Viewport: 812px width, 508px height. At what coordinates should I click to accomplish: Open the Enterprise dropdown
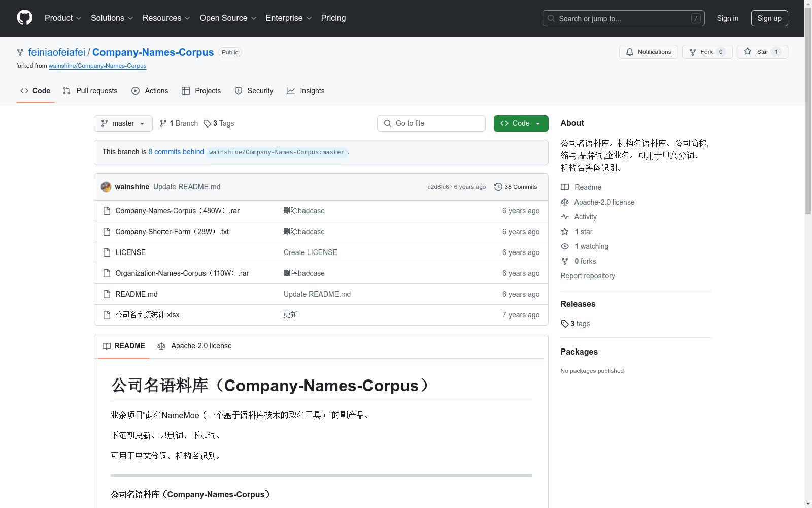coord(289,18)
